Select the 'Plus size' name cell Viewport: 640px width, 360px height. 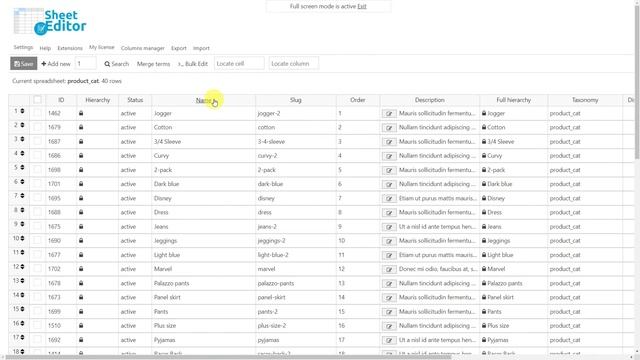[203, 326]
